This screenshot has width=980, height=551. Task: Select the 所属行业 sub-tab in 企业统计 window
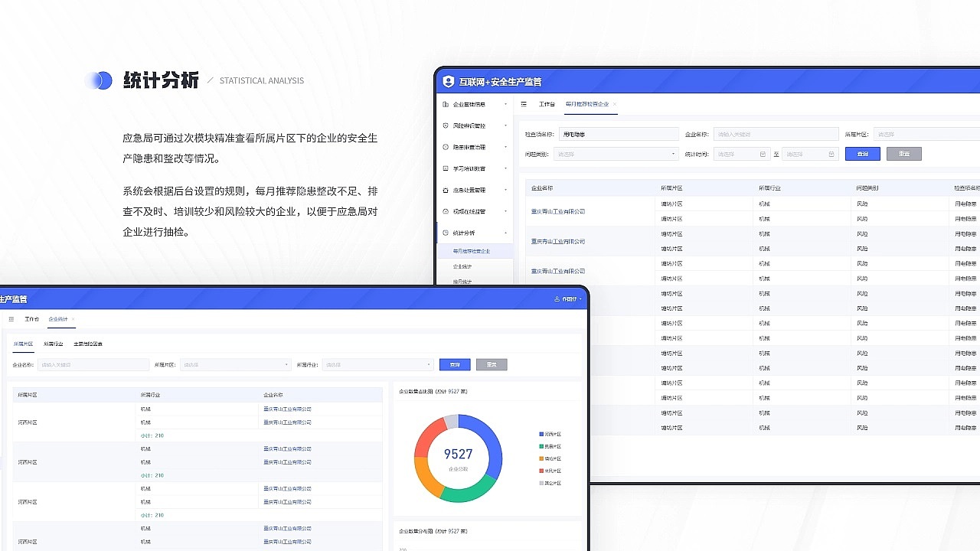[x=54, y=344]
